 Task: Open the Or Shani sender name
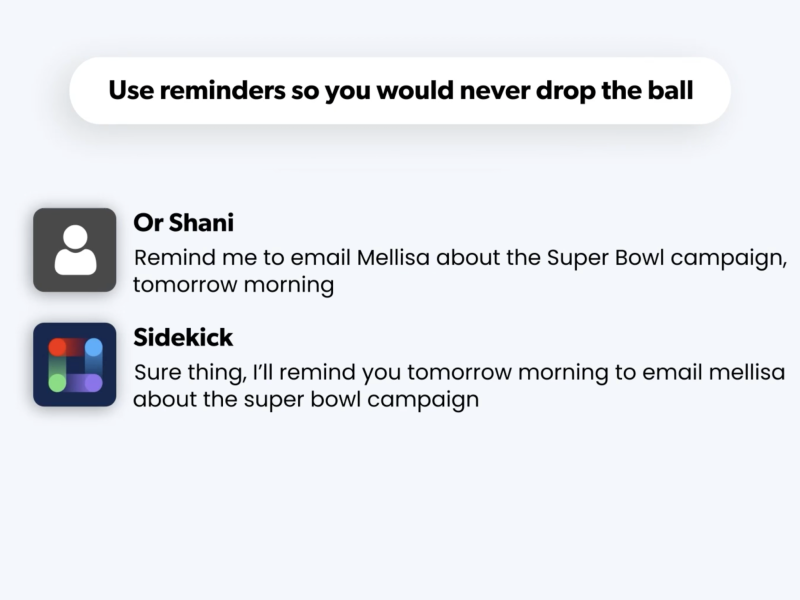click(x=184, y=223)
